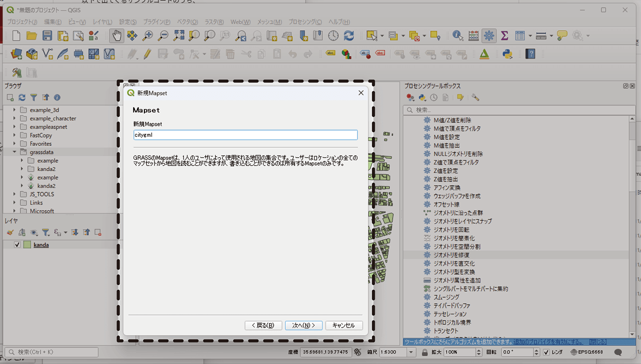Toggle visibility of kanda layer checkbox
The height and width of the screenshot is (364, 641).
pyautogui.click(x=17, y=245)
